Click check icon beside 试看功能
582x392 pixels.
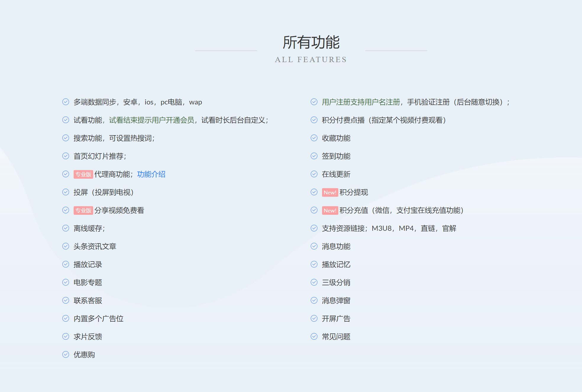(x=66, y=120)
